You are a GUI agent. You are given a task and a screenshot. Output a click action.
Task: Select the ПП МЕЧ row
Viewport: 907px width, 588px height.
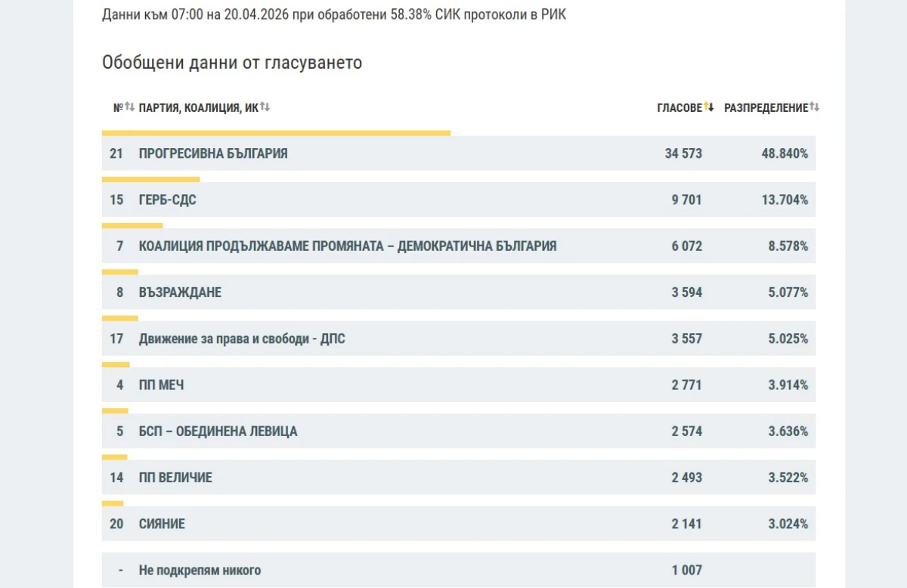click(459, 385)
